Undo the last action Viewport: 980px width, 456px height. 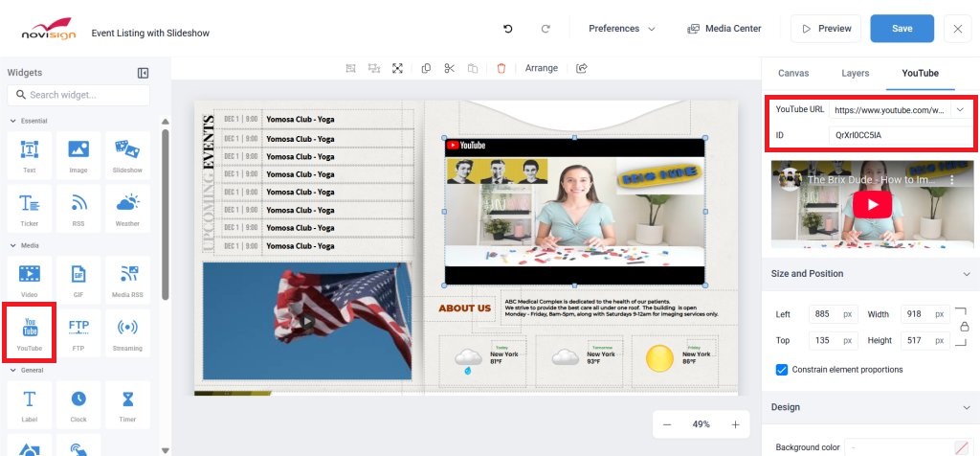[x=508, y=29]
